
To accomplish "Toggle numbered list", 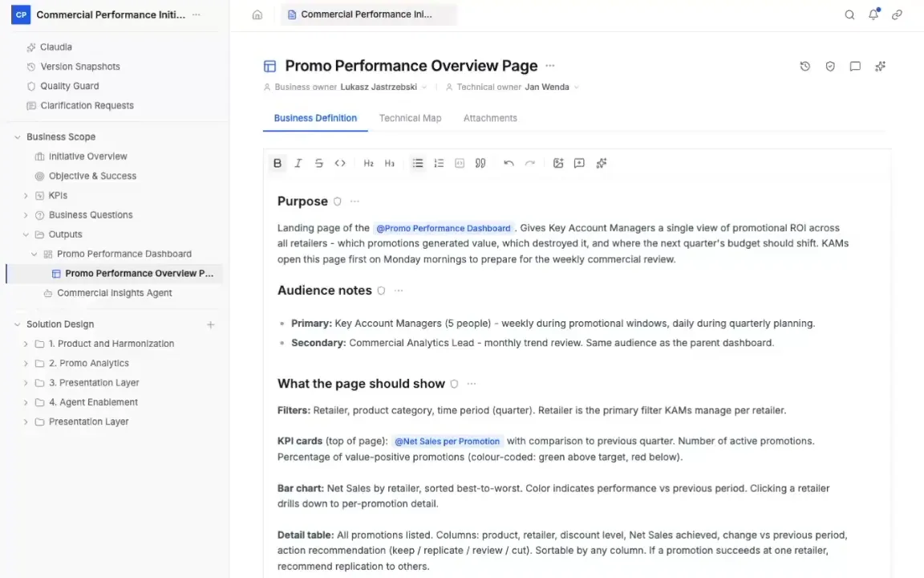I will tap(439, 164).
